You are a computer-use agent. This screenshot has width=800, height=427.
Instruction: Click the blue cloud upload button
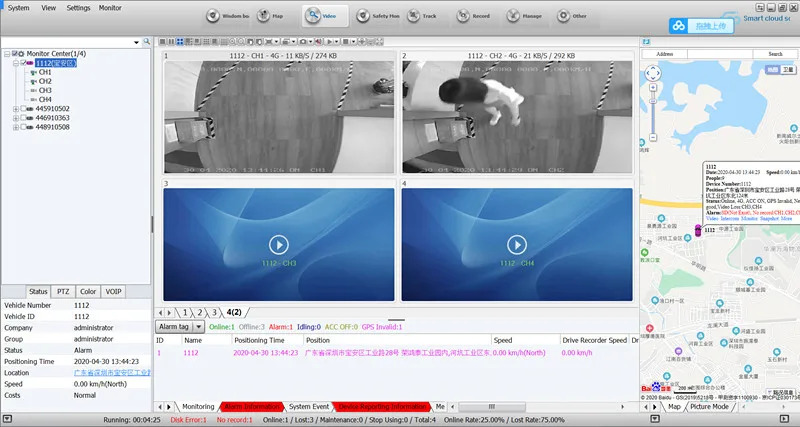click(x=702, y=26)
